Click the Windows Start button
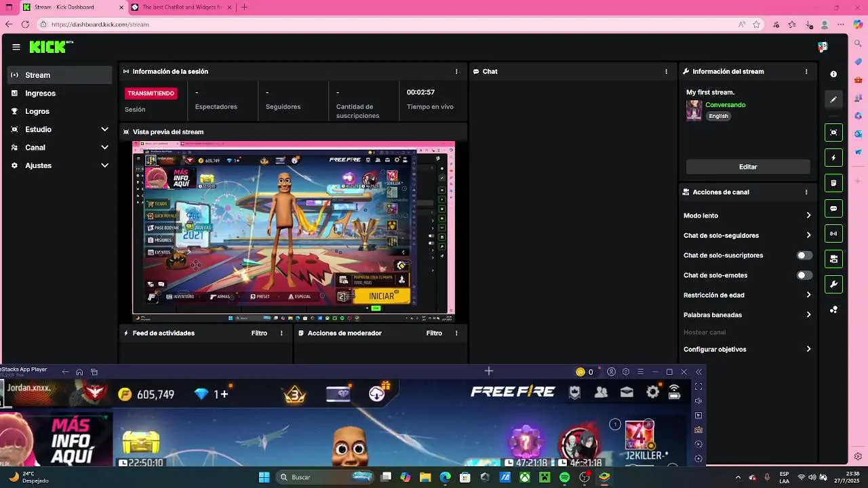Screen dimensions: 868x488 tap(264, 477)
